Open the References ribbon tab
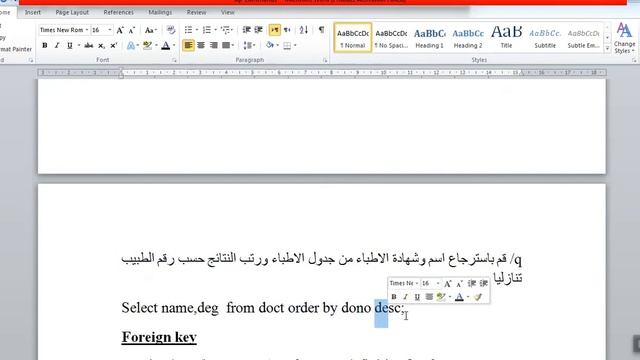 [118, 12]
